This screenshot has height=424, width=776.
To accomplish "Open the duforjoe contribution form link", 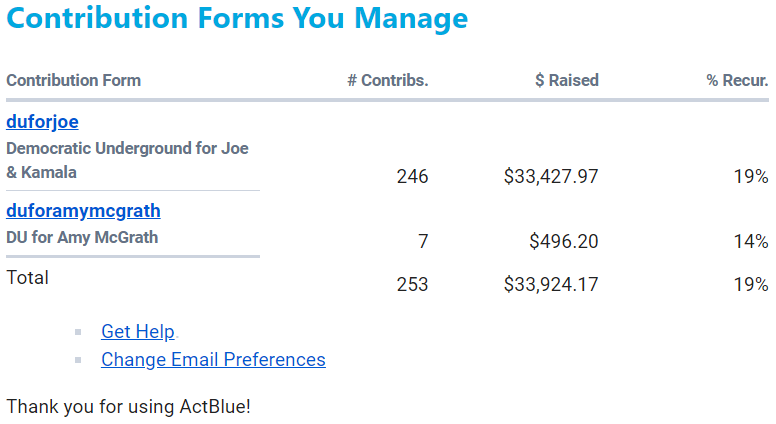I will click(x=42, y=122).
